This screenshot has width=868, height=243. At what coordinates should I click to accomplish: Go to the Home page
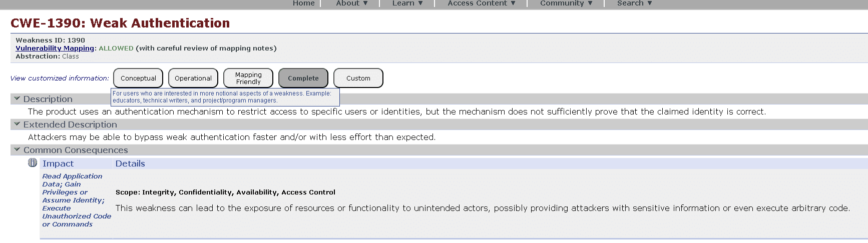[x=303, y=3]
